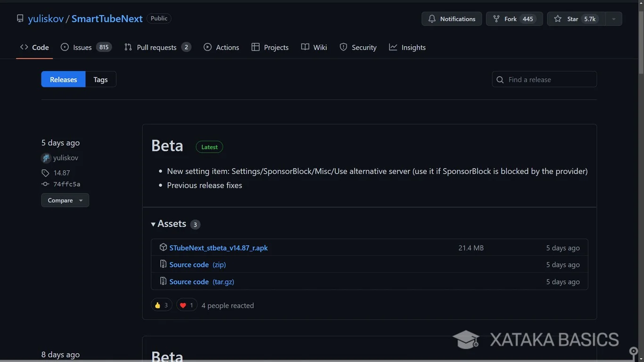The image size is (644, 362).
Task: Open the Star lists dropdown arrow
Action: click(x=613, y=19)
